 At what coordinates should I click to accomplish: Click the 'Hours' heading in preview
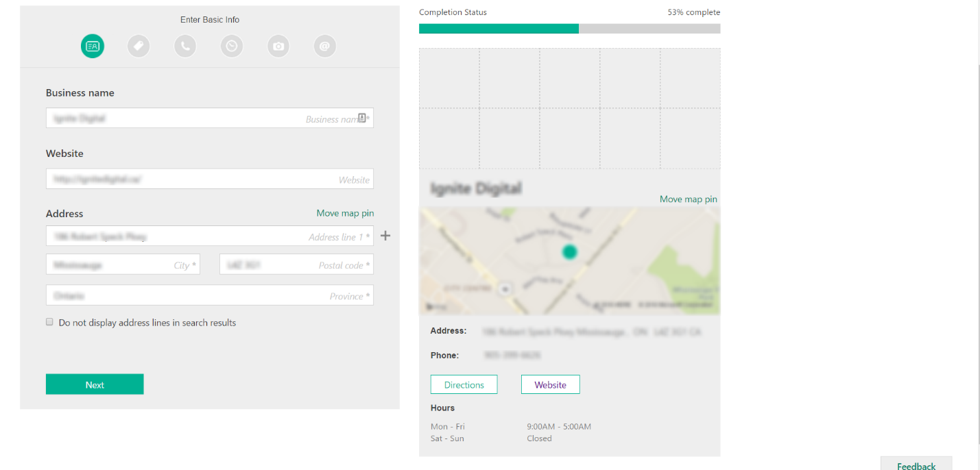pos(442,408)
